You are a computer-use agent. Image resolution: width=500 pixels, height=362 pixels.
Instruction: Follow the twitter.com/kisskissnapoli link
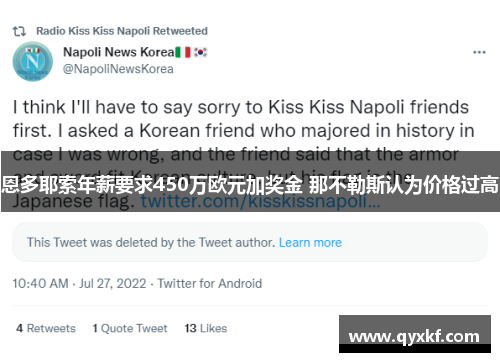tap(260, 201)
